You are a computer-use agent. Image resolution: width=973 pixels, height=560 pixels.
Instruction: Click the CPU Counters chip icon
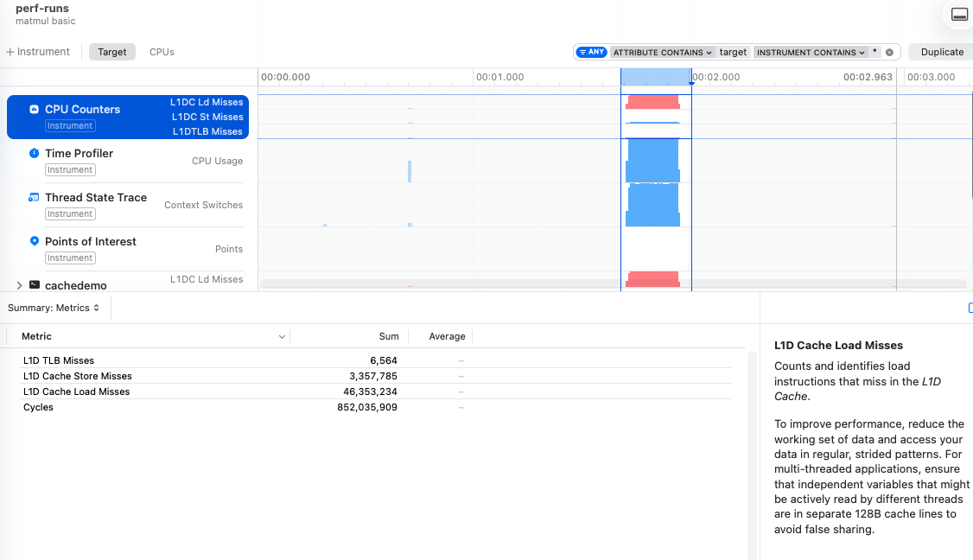[x=34, y=109]
